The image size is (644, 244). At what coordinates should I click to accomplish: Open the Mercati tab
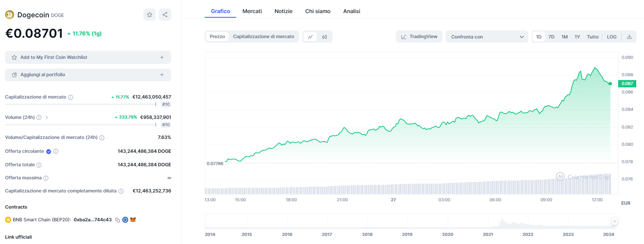[252, 11]
